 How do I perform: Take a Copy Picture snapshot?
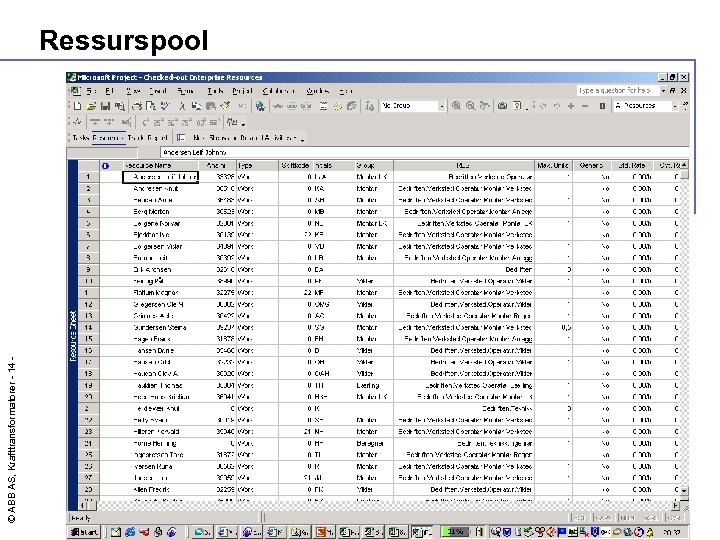pos(502,106)
